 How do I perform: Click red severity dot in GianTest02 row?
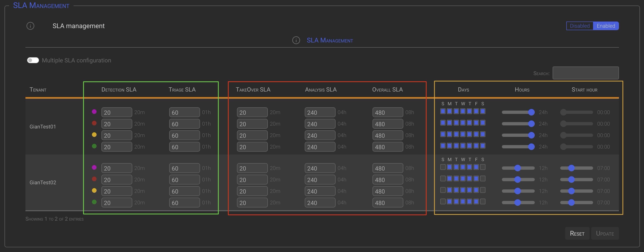point(94,179)
